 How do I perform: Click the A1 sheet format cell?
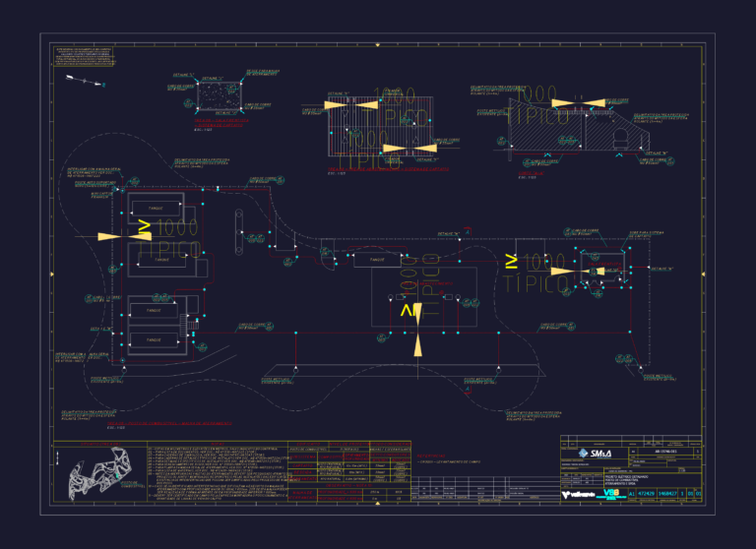(632, 494)
